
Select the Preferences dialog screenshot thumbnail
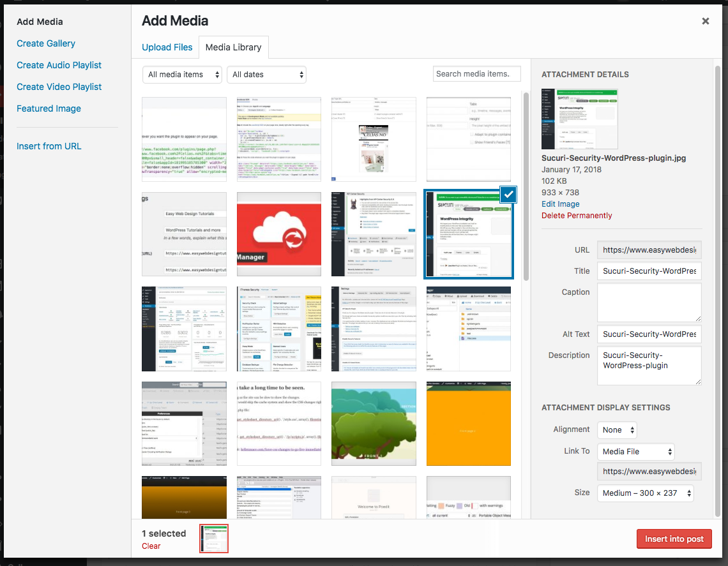[185, 424]
